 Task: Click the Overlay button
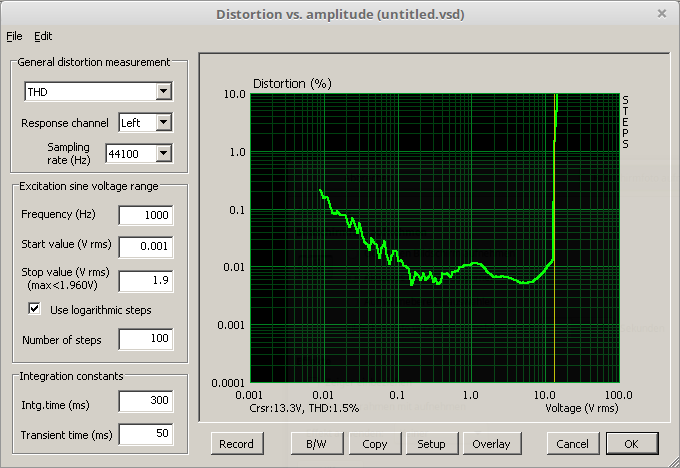pyautogui.click(x=491, y=443)
